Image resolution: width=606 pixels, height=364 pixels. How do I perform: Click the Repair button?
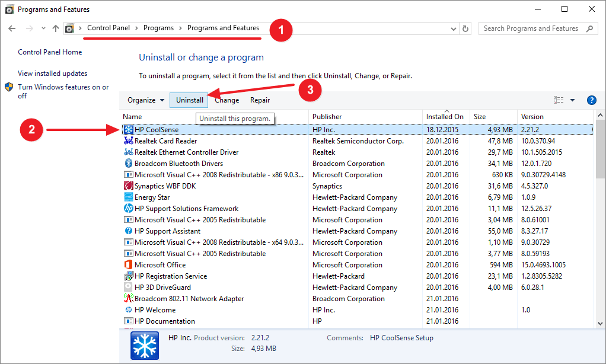point(260,100)
